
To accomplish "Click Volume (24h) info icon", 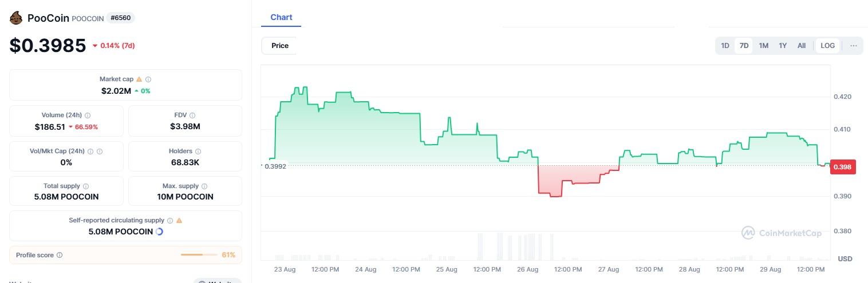I will pos(88,115).
